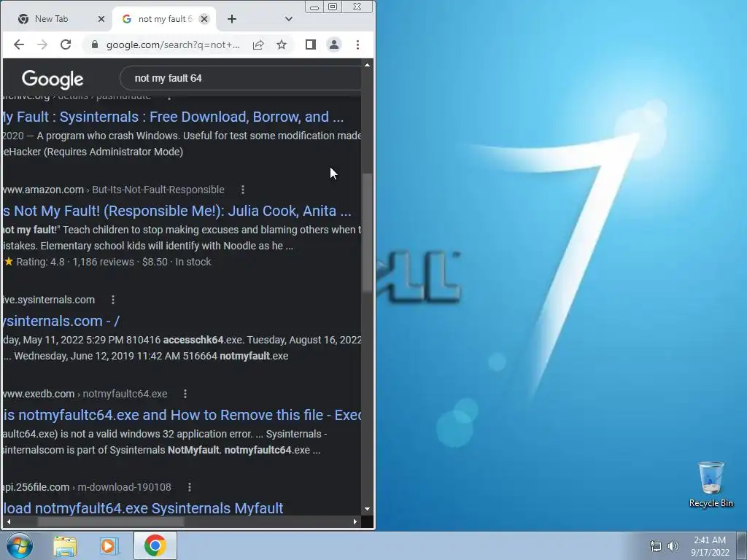Image resolution: width=747 pixels, height=560 pixels.
Task: Open more options for the amazon.com result
Action: tap(243, 190)
